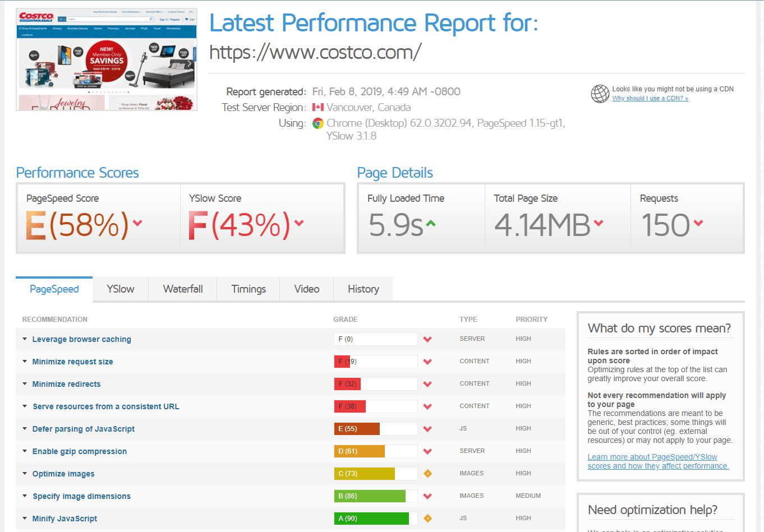Viewport: 764px width, 532px height.
Task: Click red trend arrow for Enable gzip compression
Action: tap(427, 451)
